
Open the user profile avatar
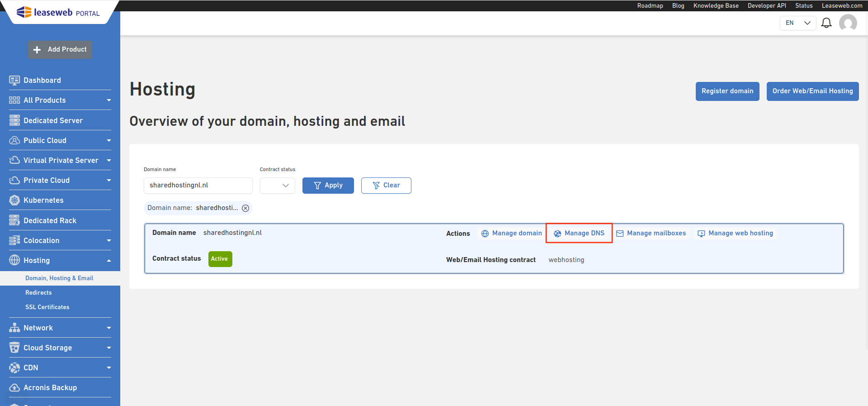[x=848, y=23]
